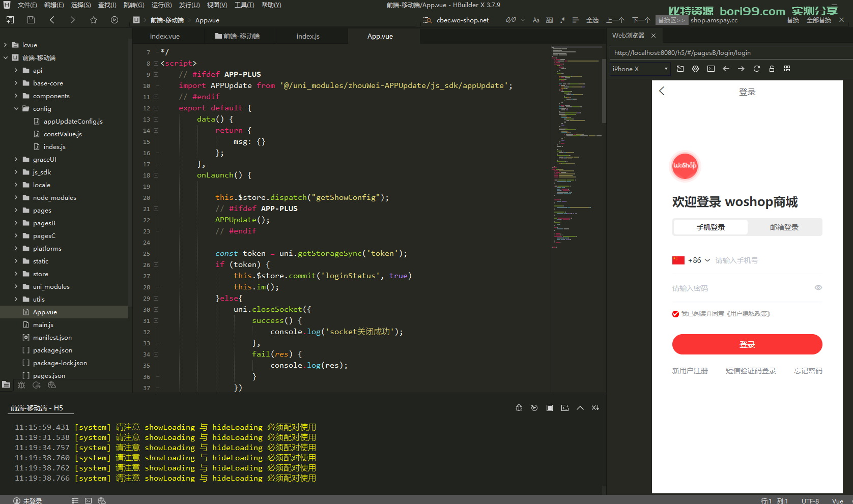Expand the api folder

pos(16,70)
